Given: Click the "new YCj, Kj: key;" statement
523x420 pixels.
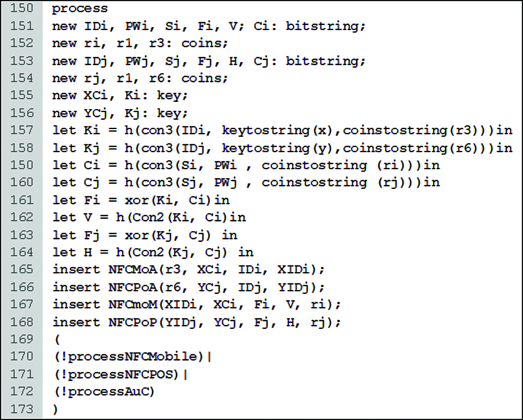Looking at the screenshot, I should [120, 113].
